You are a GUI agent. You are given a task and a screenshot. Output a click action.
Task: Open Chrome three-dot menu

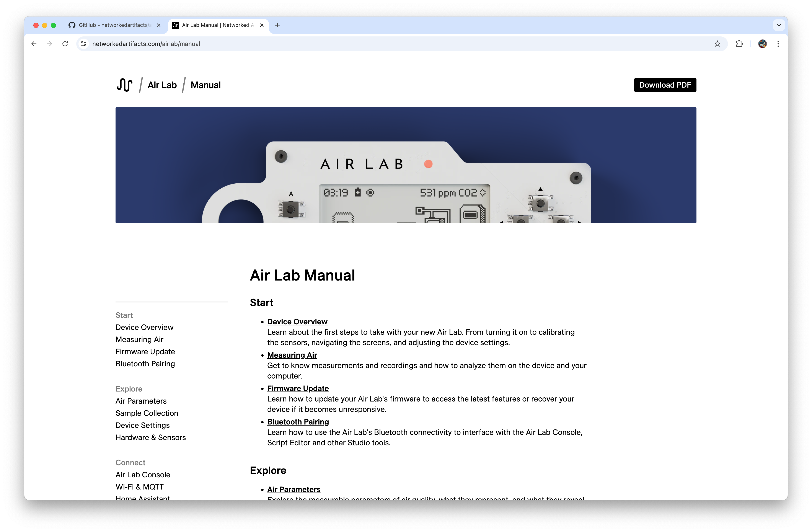pos(778,44)
